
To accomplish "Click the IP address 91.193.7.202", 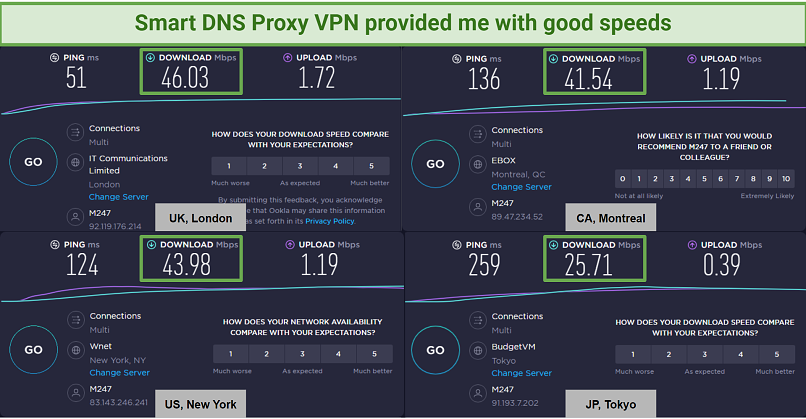I will click(515, 403).
